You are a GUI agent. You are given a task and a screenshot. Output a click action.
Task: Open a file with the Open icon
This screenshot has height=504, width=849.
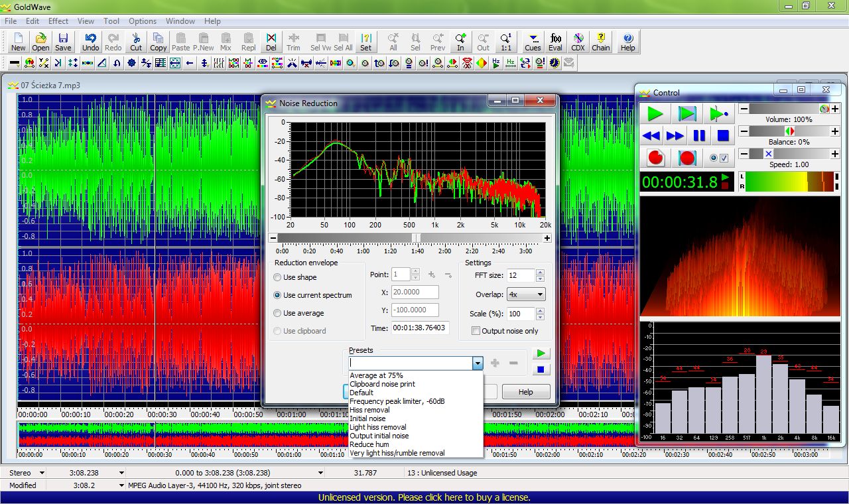[40, 42]
